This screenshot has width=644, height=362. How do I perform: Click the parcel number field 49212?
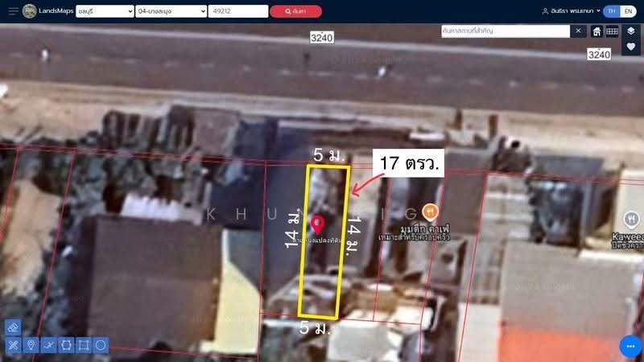pos(238,11)
